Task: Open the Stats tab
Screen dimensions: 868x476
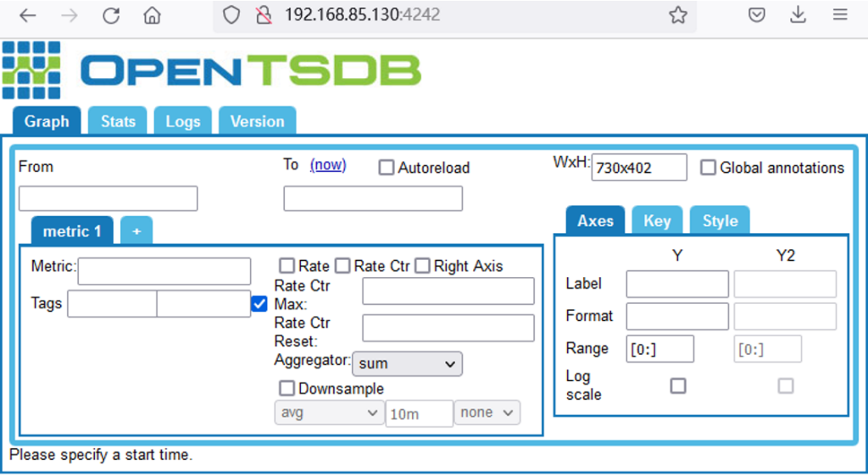Action: click(x=118, y=121)
